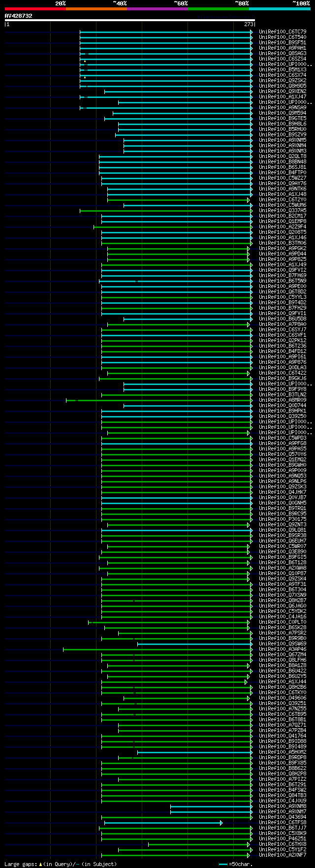
Task: Open hit UniRef100_C6TC79
Action: (283, 32)
